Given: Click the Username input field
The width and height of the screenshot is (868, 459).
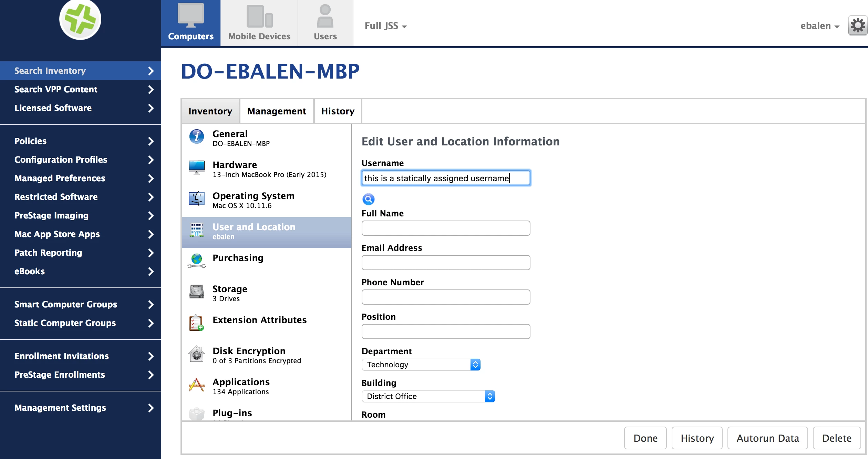Looking at the screenshot, I should click(x=446, y=178).
